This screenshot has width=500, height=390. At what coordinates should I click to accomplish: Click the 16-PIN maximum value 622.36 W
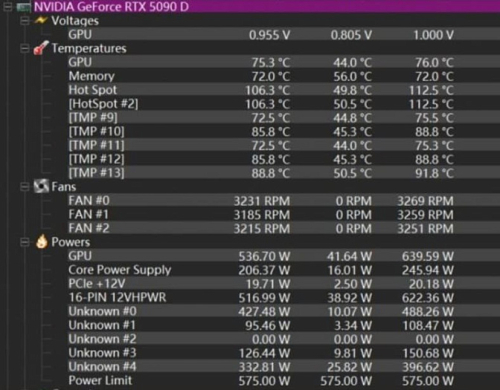click(x=428, y=298)
